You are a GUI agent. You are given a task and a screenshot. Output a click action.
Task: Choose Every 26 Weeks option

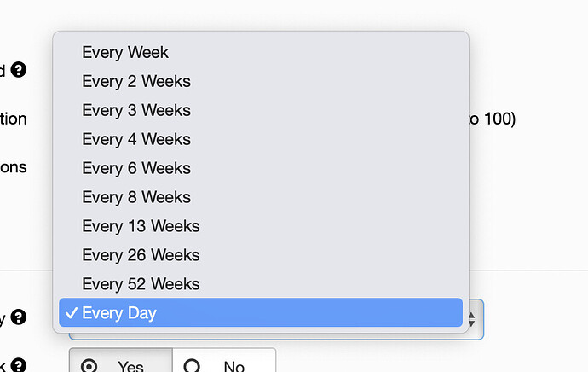tap(261, 254)
